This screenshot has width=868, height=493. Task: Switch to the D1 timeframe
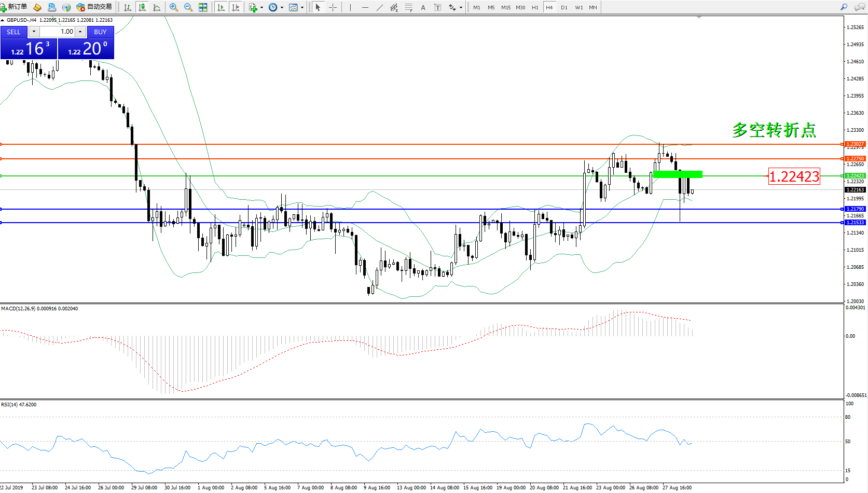tap(564, 7)
